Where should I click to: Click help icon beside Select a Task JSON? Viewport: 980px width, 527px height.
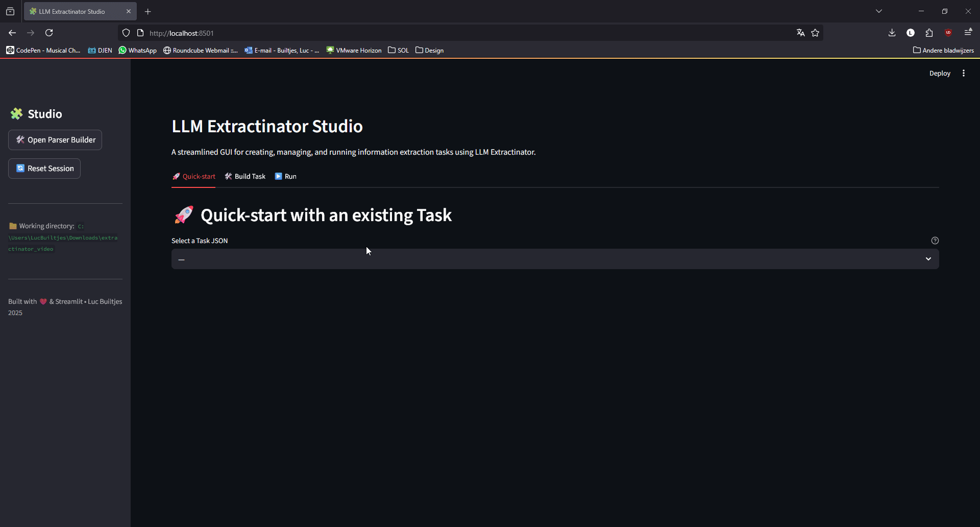tap(935, 241)
